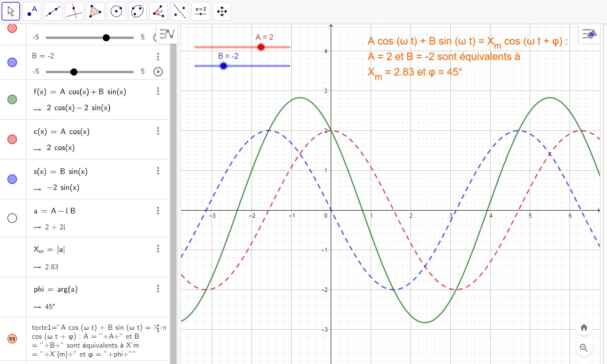Select the Move arrow tool
The width and height of the screenshot is (607, 364).
coord(11,11)
